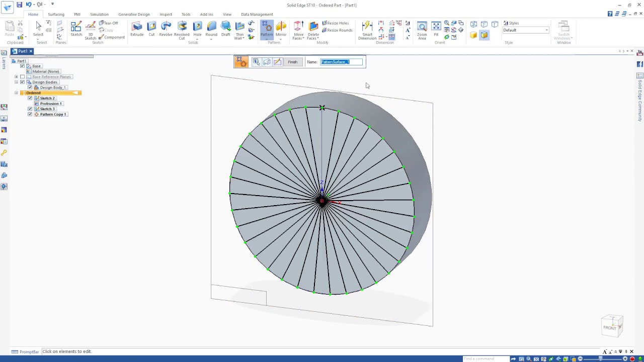Image resolution: width=644 pixels, height=362 pixels.
Task: Open the Hole dropdown arrow
Action: point(197,38)
